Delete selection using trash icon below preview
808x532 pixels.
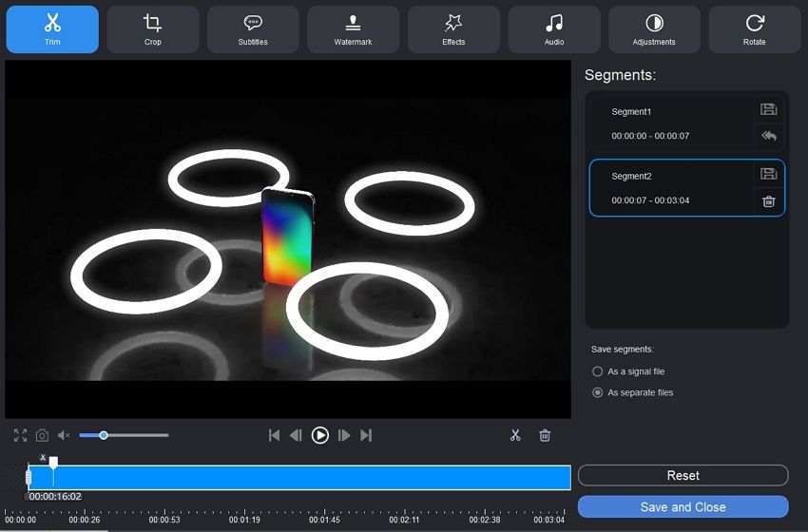[545, 435]
